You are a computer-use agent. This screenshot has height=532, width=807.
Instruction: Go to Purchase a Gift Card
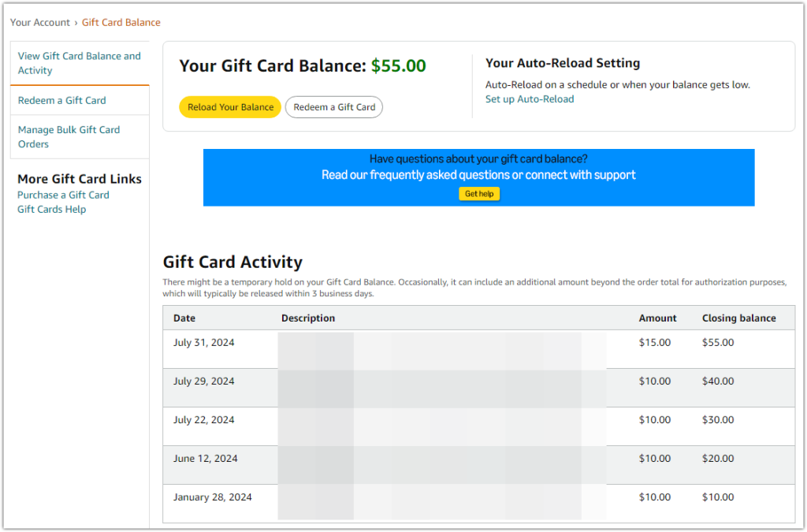[63, 195]
